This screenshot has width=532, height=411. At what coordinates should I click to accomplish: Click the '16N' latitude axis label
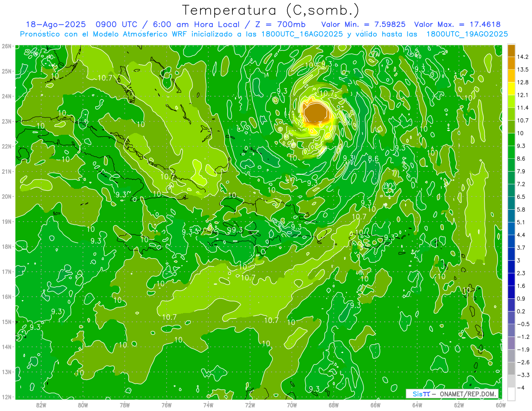tap(6, 297)
